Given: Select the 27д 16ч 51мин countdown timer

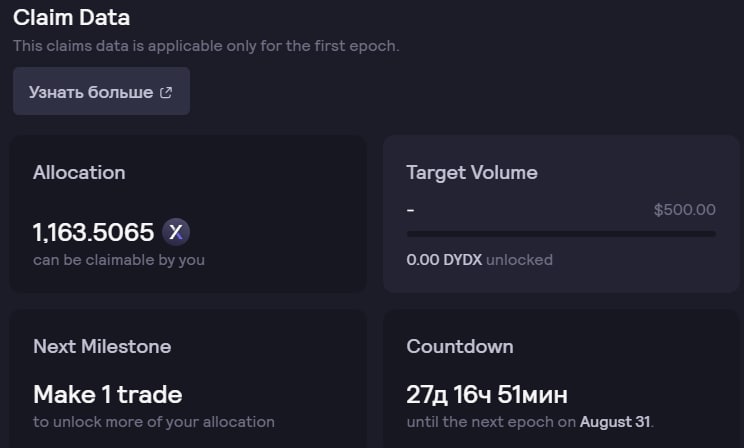Looking at the screenshot, I should [x=487, y=394].
